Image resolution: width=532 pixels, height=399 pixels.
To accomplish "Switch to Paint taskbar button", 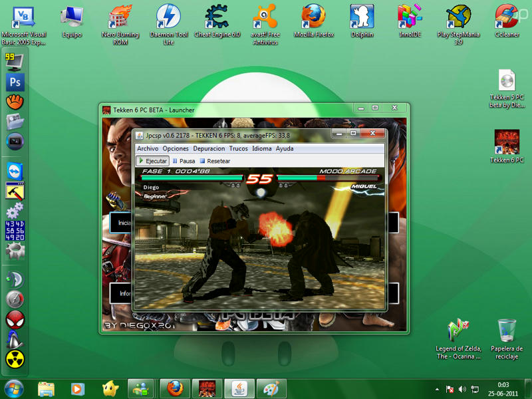I will point(271,389).
